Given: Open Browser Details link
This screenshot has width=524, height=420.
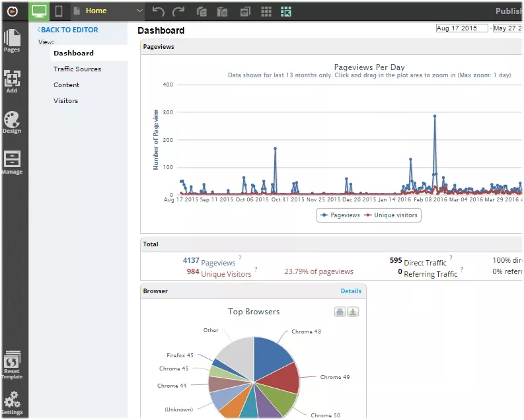Looking at the screenshot, I should pyautogui.click(x=351, y=291).
